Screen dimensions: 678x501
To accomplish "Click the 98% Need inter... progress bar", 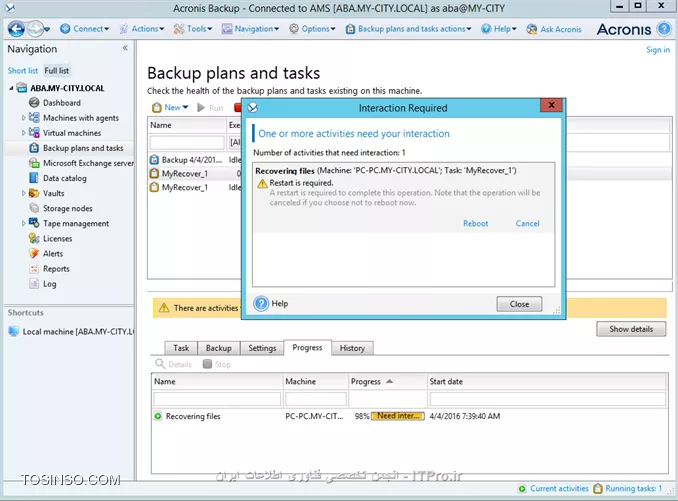I will (397, 416).
